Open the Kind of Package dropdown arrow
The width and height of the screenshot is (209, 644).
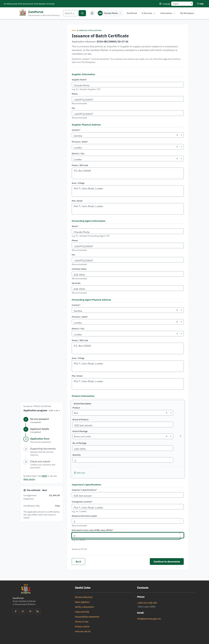coord(171,436)
